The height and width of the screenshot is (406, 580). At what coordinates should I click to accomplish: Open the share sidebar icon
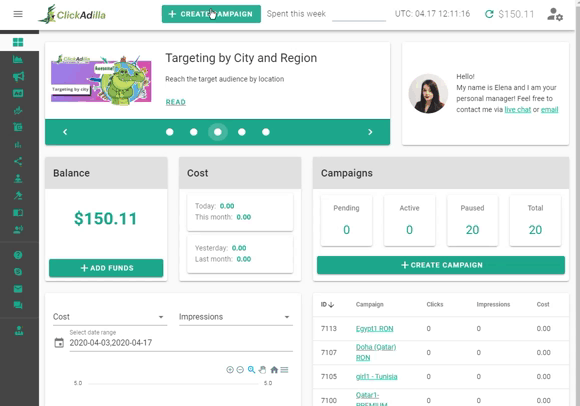pos(18,161)
